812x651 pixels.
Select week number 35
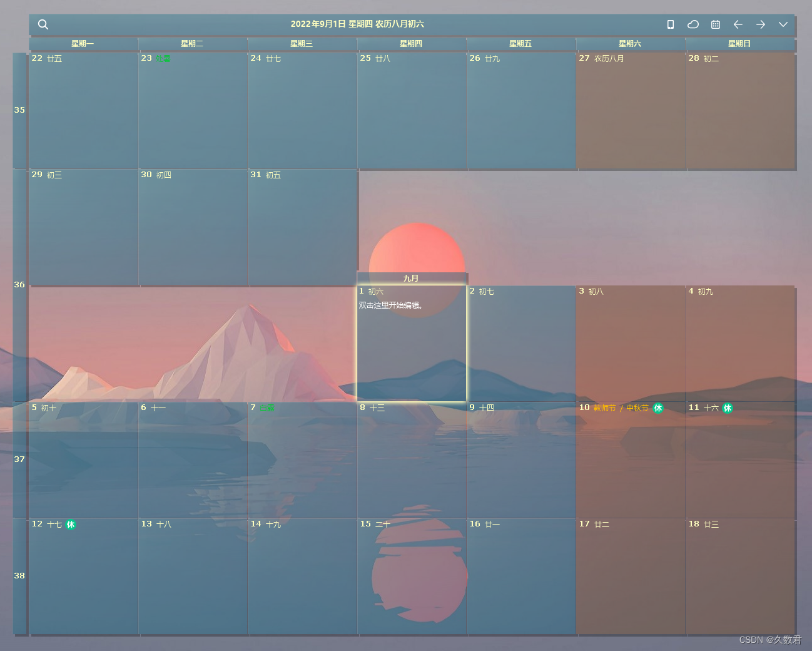click(x=20, y=110)
